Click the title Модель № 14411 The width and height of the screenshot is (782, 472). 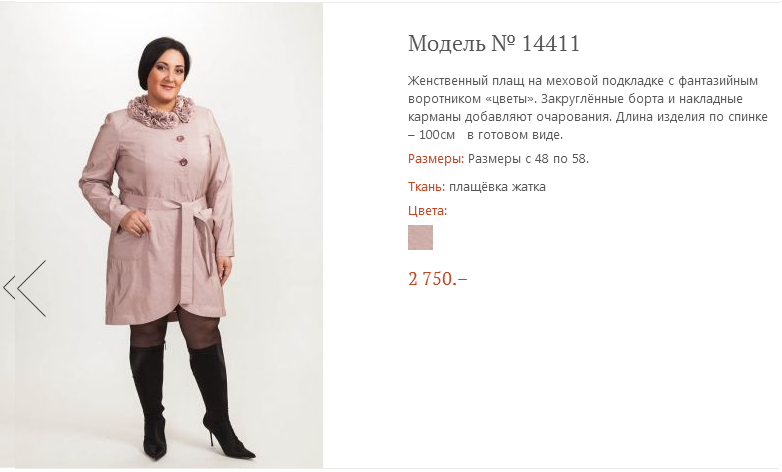[494, 43]
